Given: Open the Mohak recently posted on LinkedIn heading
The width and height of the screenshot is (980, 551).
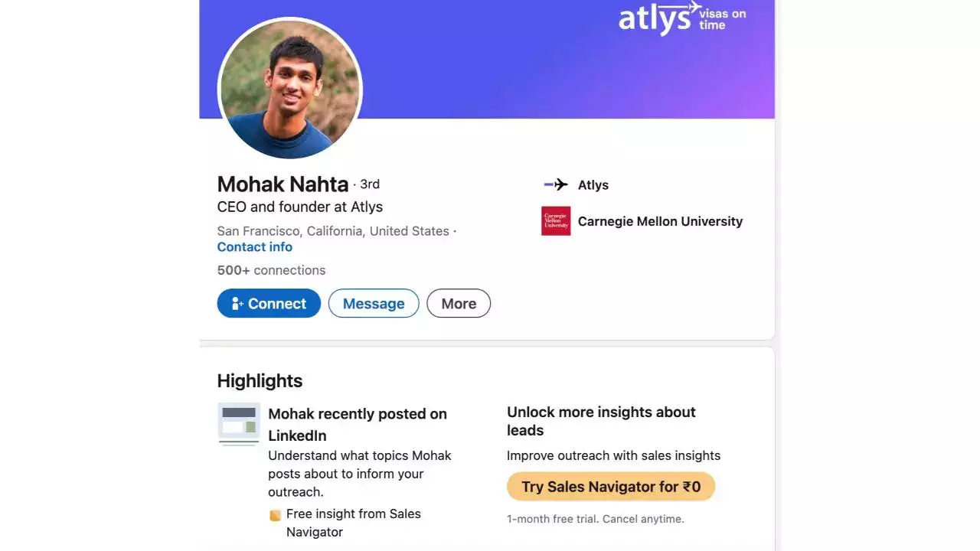Looking at the screenshot, I should coord(358,425).
